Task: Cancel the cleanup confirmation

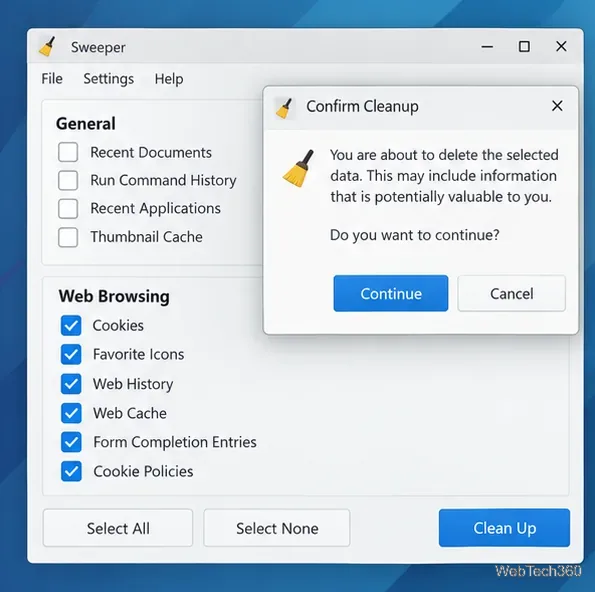Action: pos(512,293)
